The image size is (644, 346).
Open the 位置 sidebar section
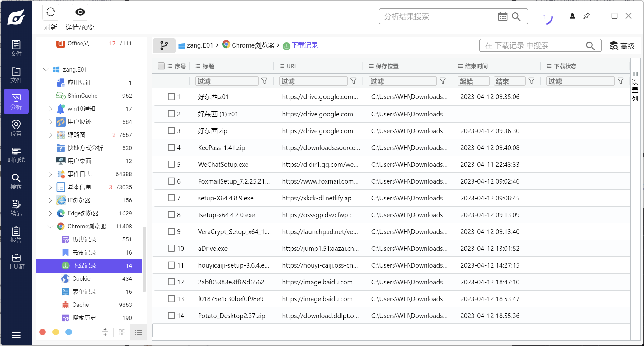pyautogui.click(x=16, y=128)
